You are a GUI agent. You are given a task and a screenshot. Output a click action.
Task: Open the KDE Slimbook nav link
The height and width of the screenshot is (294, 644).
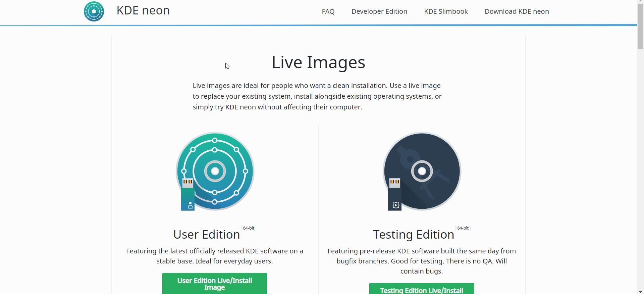(446, 11)
